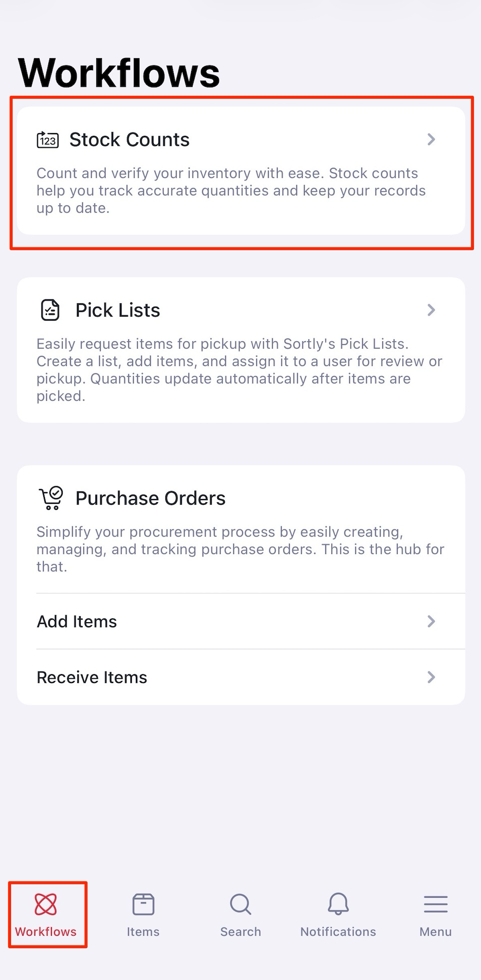Viewport: 481px width, 980px height.
Task: Tap the Menu hamburger icon
Action: [436, 904]
